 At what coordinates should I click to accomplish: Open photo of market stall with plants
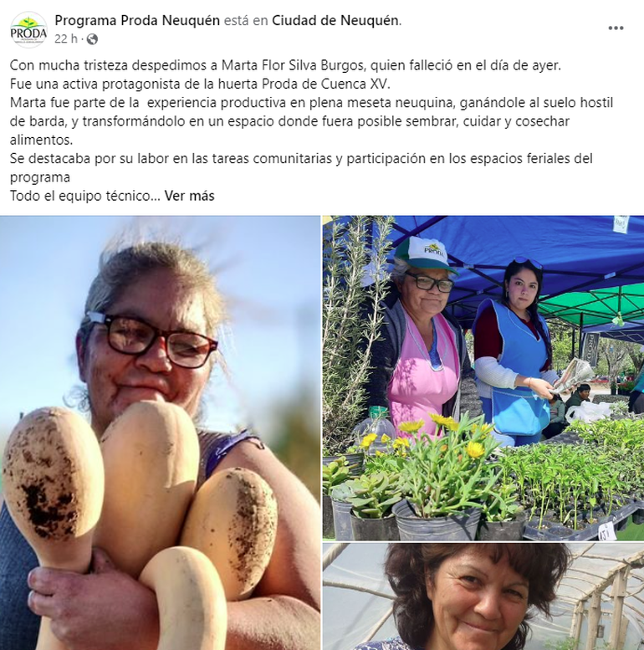coord(483,377)
